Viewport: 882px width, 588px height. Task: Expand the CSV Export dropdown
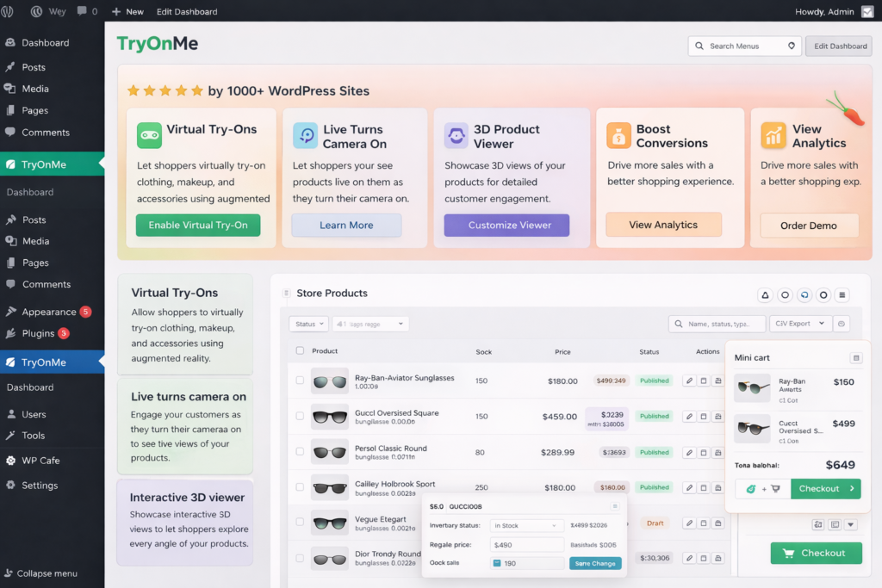(x=799, y=324)
